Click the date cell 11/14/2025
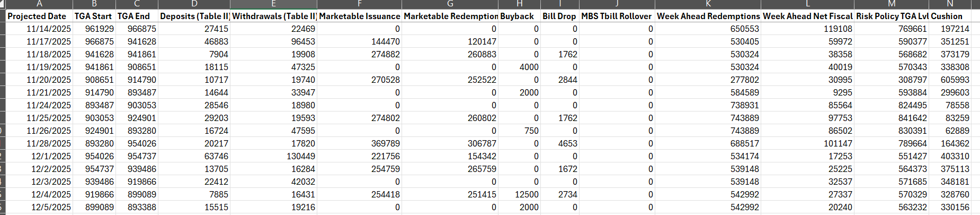 click(x=39, y=29)
